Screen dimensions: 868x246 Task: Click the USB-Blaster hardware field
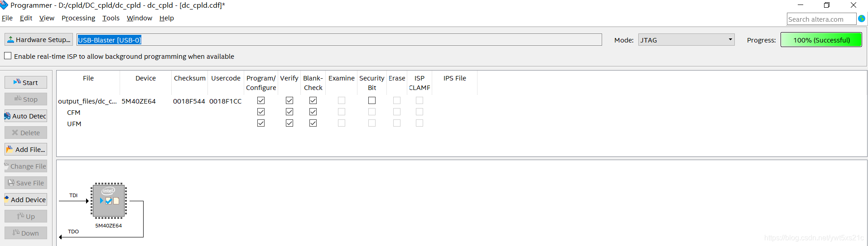pos(339,40)
